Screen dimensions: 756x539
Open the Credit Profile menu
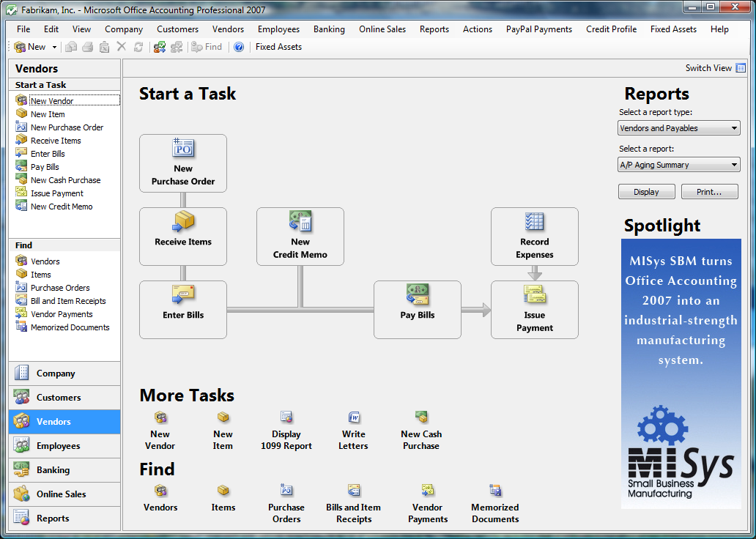pos(612,29)
